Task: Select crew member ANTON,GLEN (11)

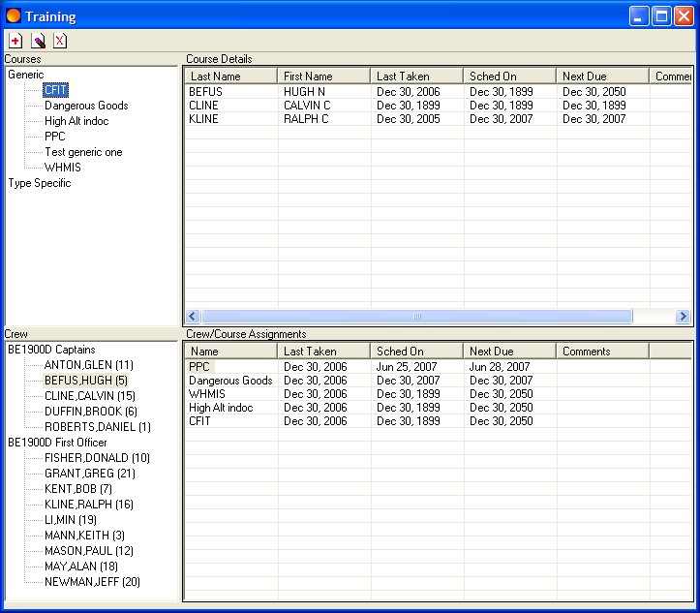Action: (89, 365)
